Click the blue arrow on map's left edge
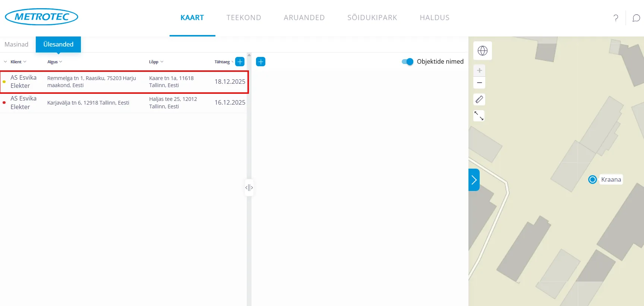Screen dimensions: 644x306 (474, 180)
